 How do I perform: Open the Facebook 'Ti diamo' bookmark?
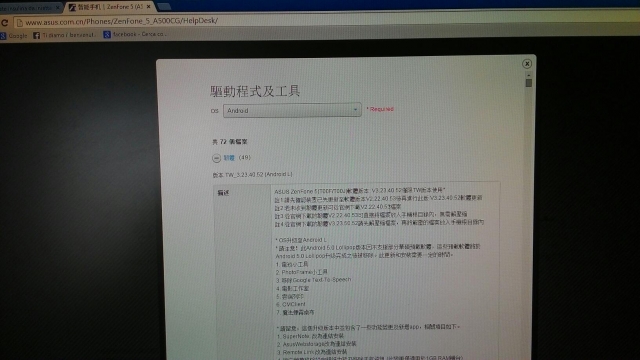[64, 35]
